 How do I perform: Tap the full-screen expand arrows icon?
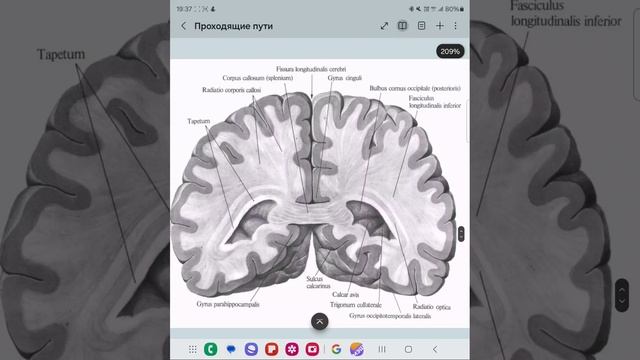(x=384, y=26)
